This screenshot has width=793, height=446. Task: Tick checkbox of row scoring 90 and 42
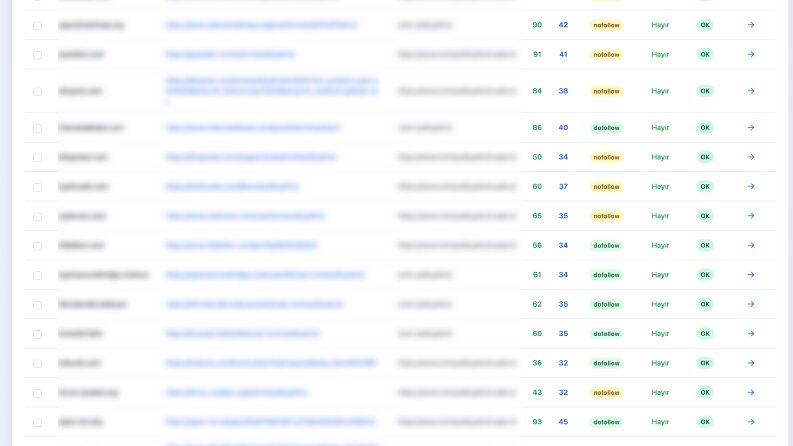[37, 25]
